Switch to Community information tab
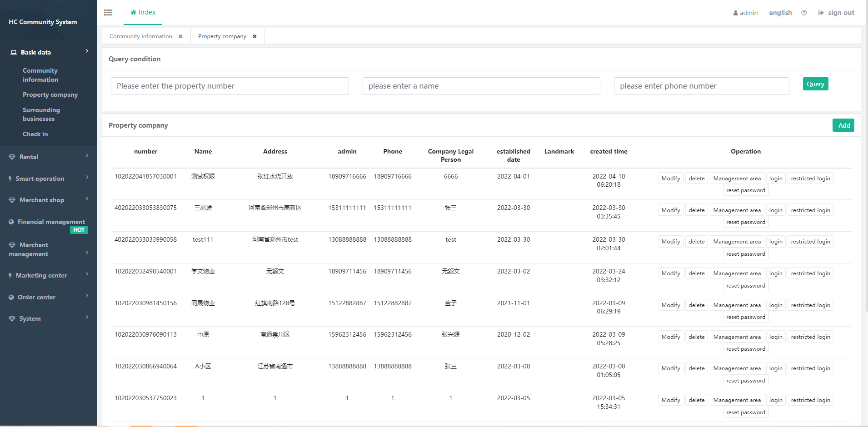Image resolution: width=868 pixels, height=427 pixels. pos(140,36)
